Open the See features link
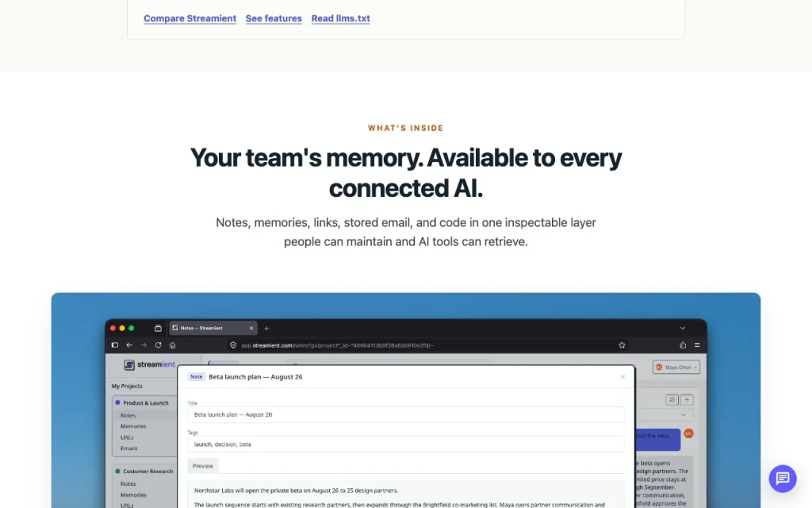This screenshot has width=812, height=508. [x=274, y=18]
